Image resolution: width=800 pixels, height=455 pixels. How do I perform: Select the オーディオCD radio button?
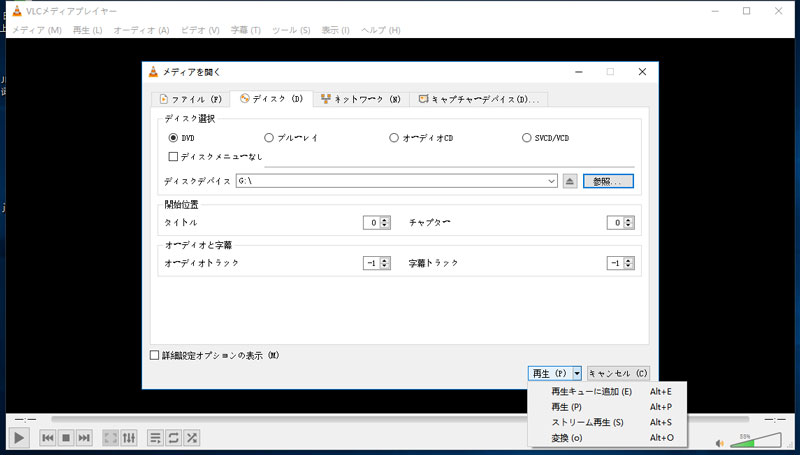(394, 138)
